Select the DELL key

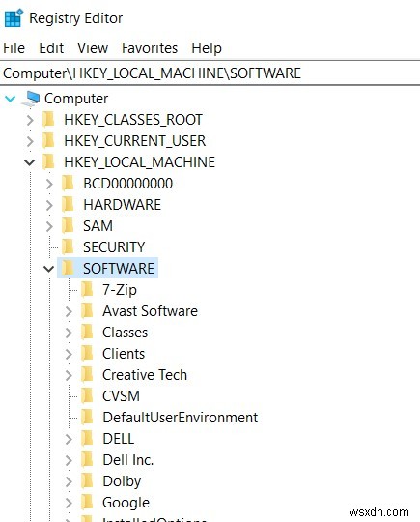[119, 440]
